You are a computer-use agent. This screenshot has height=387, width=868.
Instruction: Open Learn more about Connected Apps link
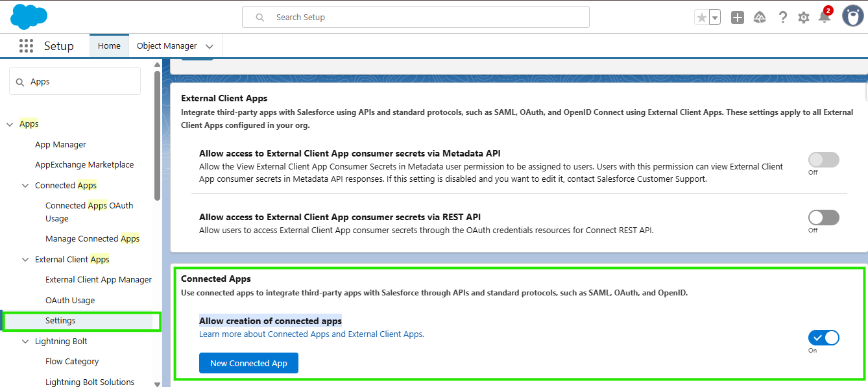(x=311, y=334)
